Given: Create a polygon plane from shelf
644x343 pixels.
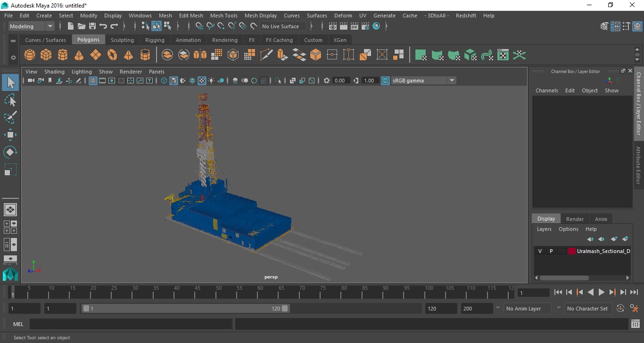Looking at the screenshot, I should tap(96, 55).
